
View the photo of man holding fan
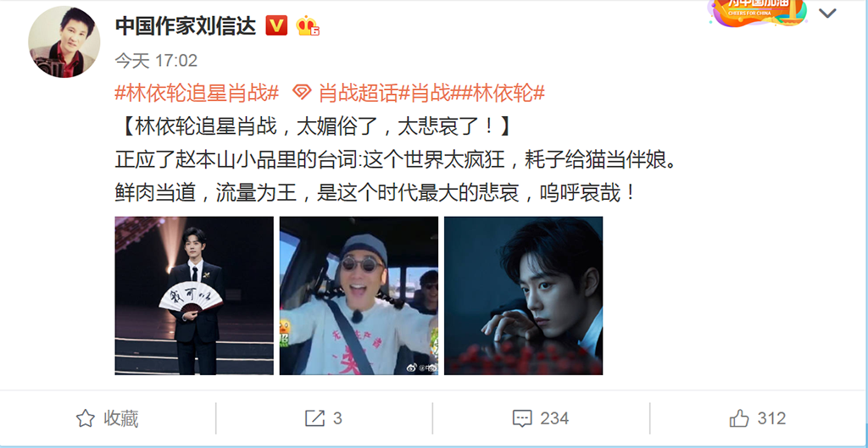(x=194, y=296)
